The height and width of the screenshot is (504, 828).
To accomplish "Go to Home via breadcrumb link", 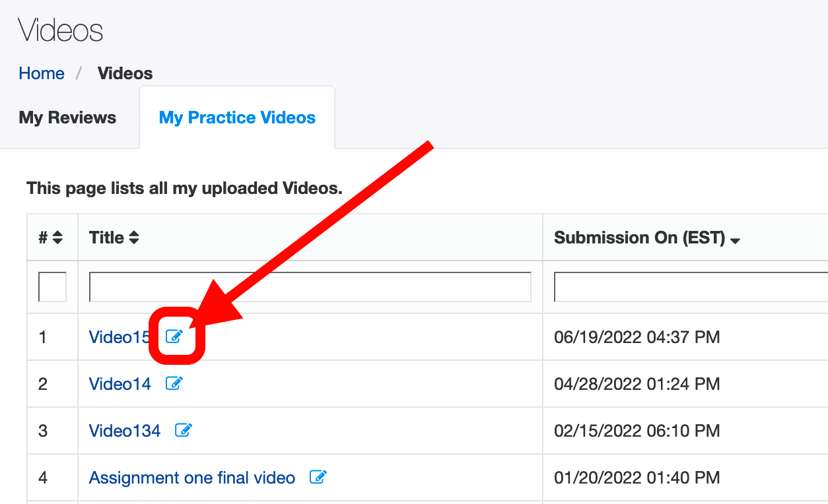I will click(x=42, y=73).
